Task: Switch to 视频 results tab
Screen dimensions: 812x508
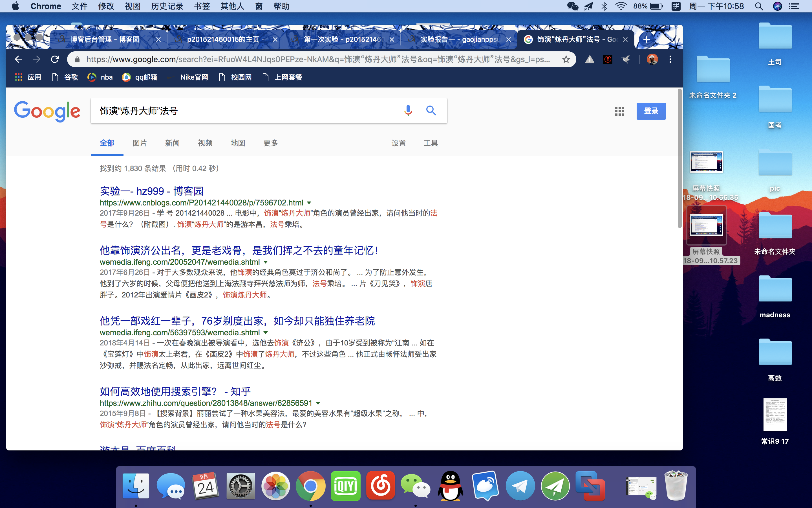Action: tap(205, 143)
